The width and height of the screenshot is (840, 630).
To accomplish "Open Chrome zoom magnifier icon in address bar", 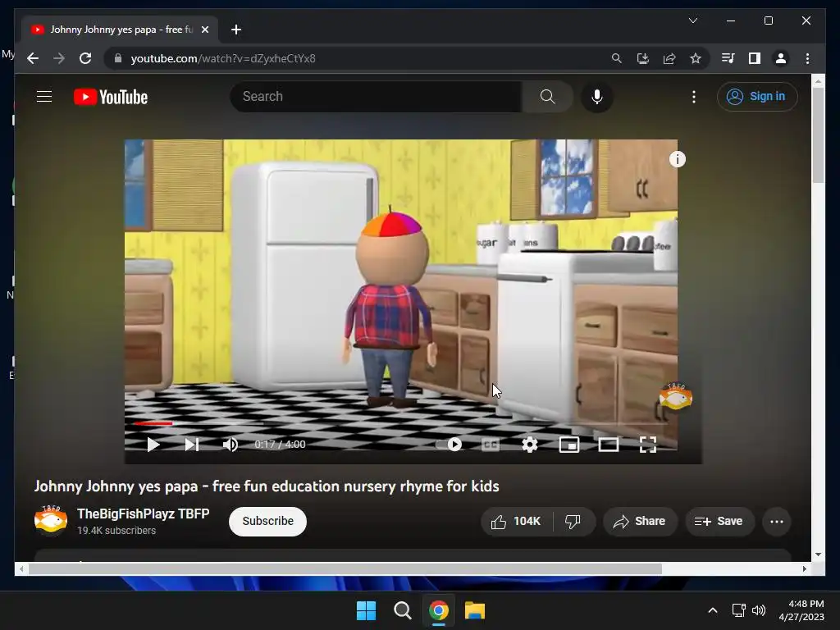I will [617, 58].
